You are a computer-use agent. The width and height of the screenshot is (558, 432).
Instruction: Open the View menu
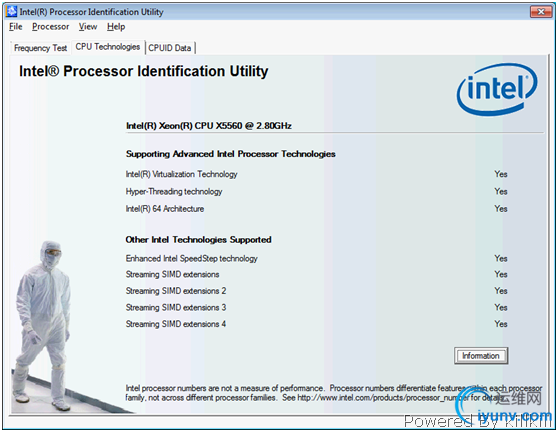88,27
